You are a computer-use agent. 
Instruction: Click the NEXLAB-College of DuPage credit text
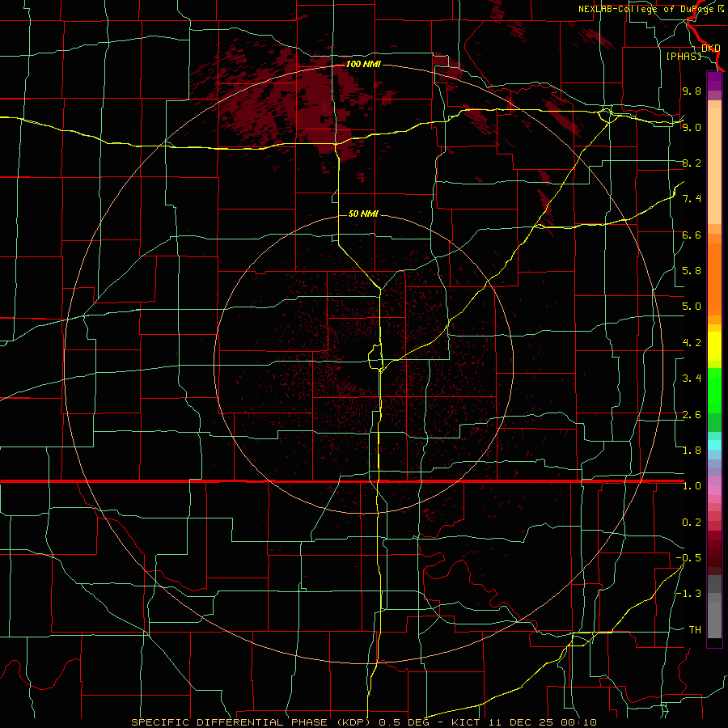(651, 9)
